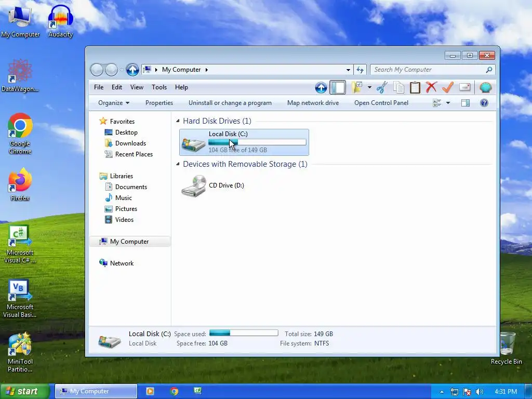Click the Forward navigation button

point(111,70)
